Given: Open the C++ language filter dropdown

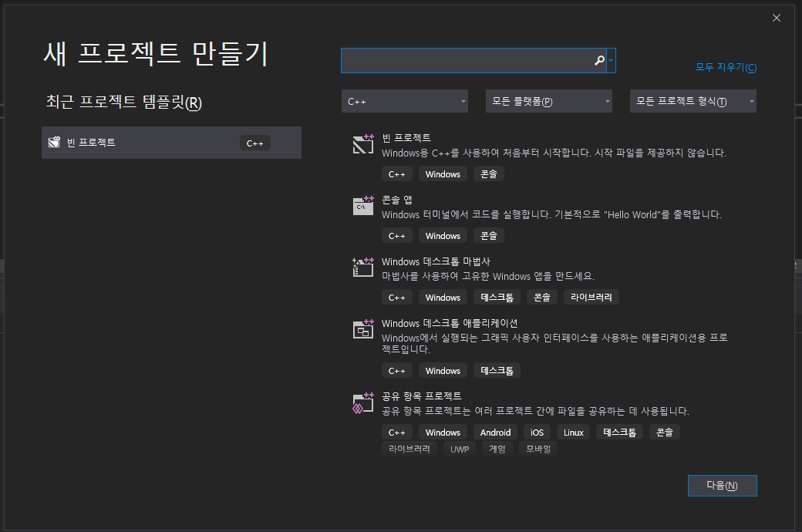Looking at the screenshot, I should (x=405, y=101).
